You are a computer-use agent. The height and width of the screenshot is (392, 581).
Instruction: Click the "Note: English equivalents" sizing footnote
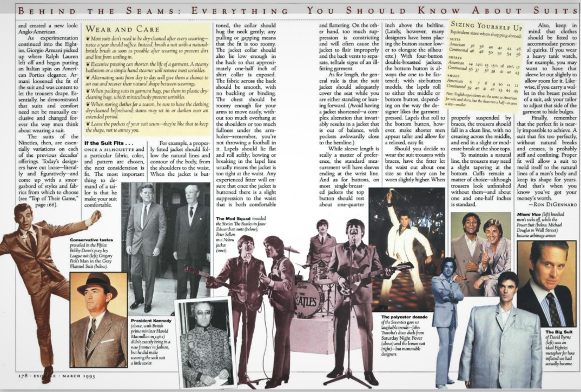click(481, 99)
